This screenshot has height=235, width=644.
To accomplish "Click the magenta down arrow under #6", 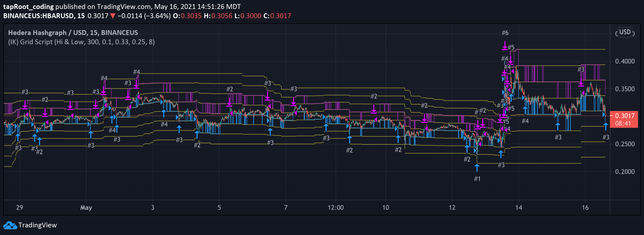I will (505, 46).
